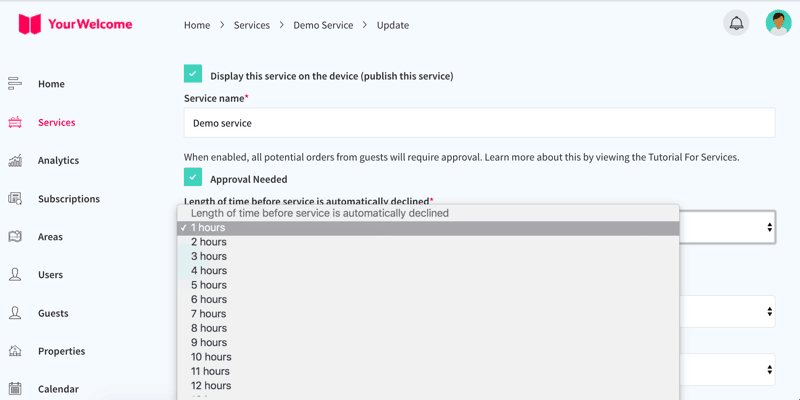Click the Home sidebar icon

click(15, 84)
